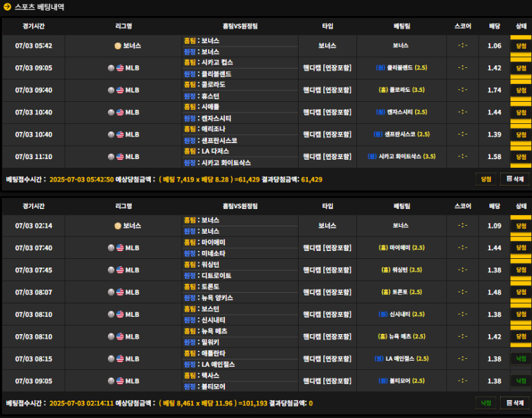Click the baseball icon in the 토론토 row
Viewport: 532px width, 418px height.
pyautogui.click(x=111, y=292)
